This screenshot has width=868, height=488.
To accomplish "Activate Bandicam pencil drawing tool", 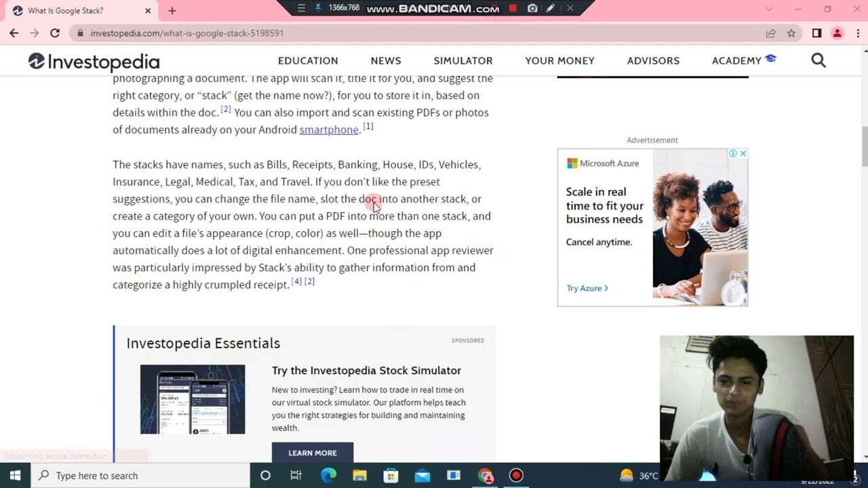I will tap(551, 8).
